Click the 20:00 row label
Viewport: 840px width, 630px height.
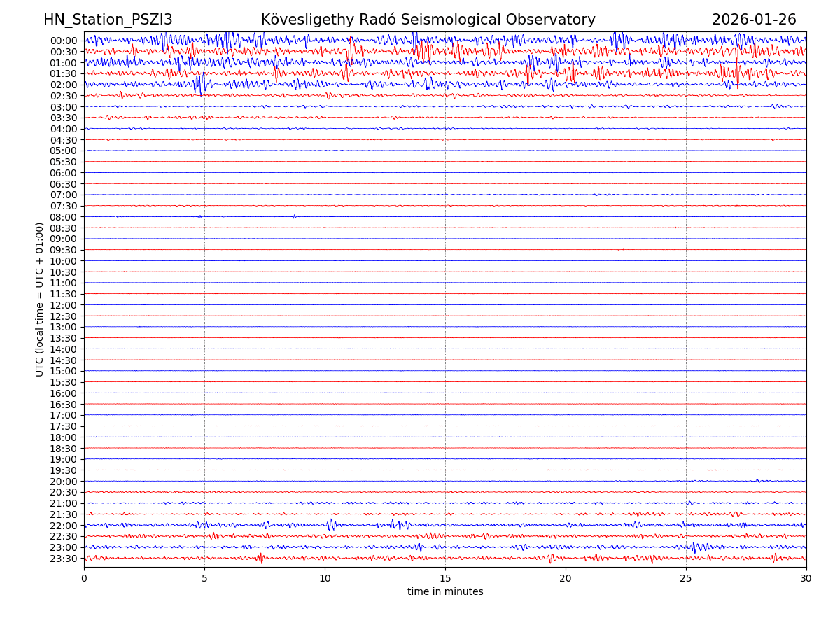point(64,482)
